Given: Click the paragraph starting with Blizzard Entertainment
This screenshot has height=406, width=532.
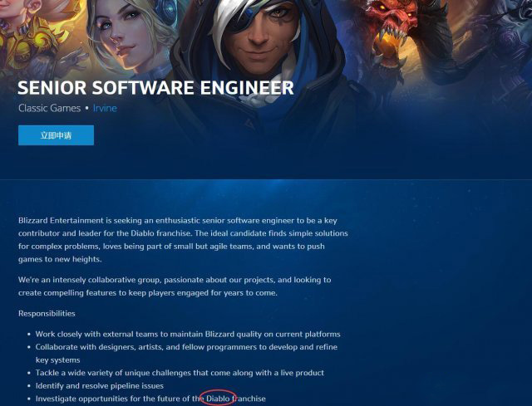Looking at the screenshot, I should point(183,240).
